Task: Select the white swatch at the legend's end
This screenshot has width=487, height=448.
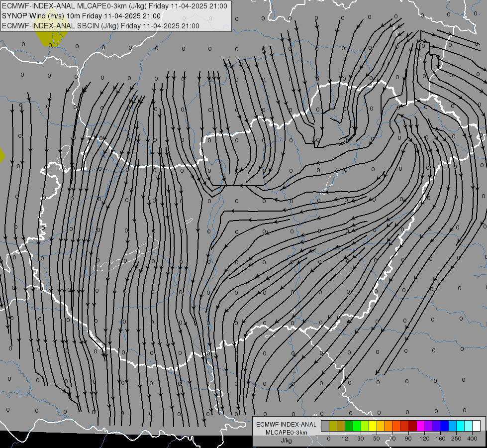Action: click(477, 426)
